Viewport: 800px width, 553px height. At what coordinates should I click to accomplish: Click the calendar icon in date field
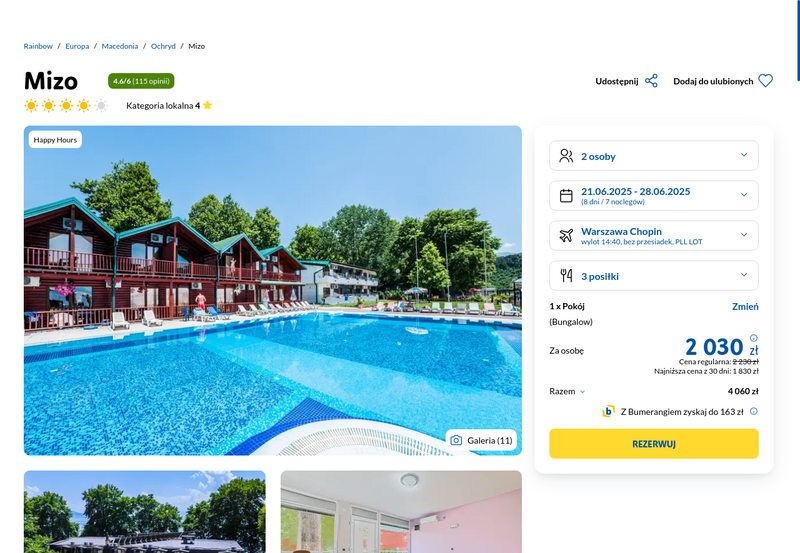tap(566, 196)
